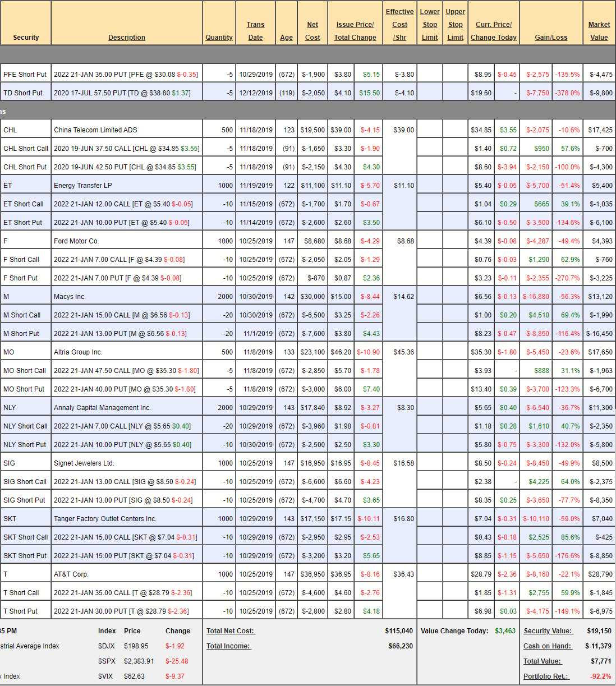Click the $VIX index symbol

pyautogui.click(x=105, y=676)
